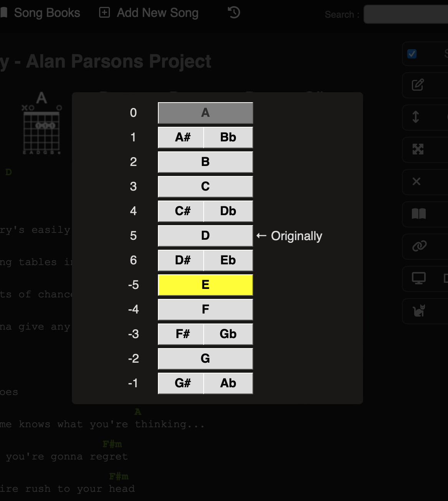Transpose to the F# key
The height and width of the screenshot is (501, 448).
tap(182, 334)
